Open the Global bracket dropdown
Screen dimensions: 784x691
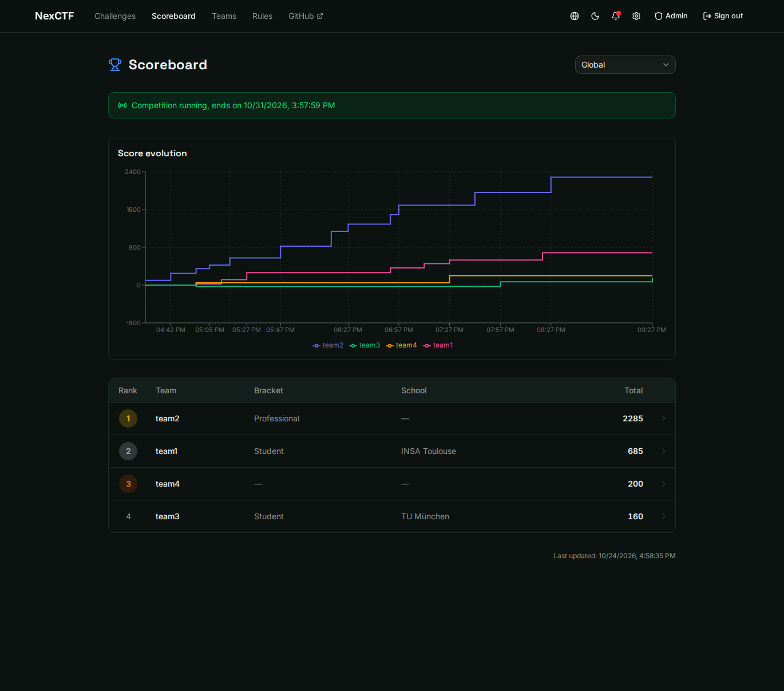[x=625, y=65]
